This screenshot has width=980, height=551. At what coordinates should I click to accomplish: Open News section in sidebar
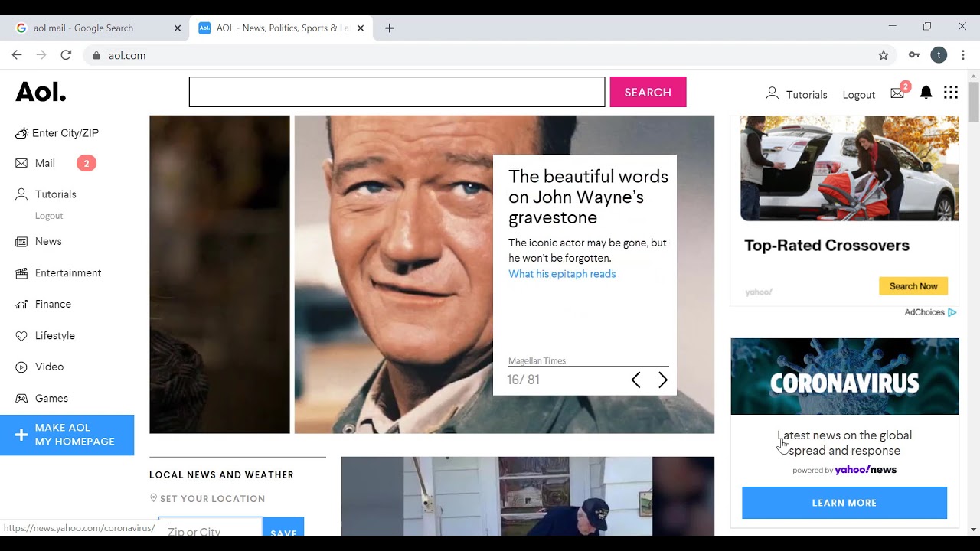pyautogui.click(x=48, y=241)
